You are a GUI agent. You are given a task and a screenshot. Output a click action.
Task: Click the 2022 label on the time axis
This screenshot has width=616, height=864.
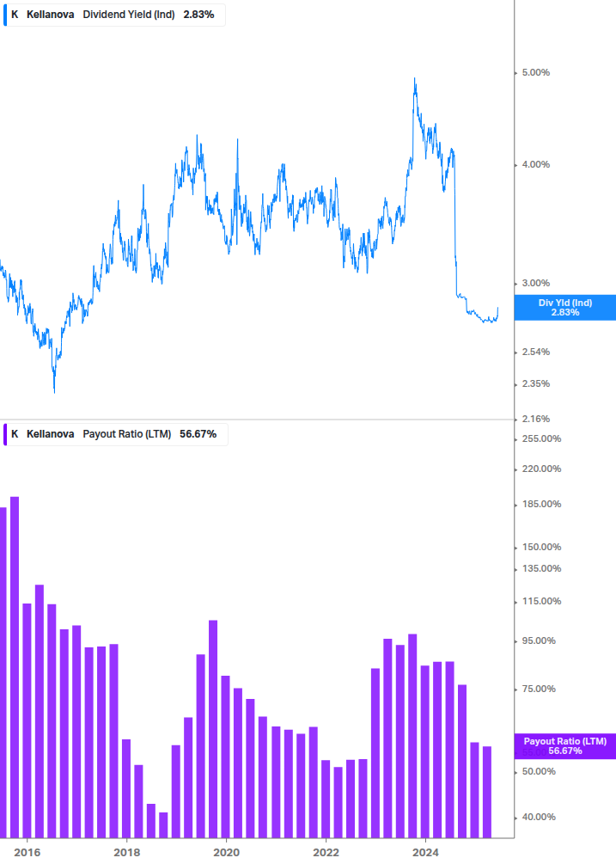coord(326,853)
